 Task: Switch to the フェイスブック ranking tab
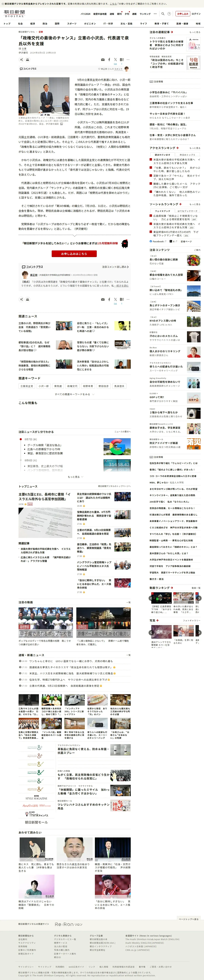[163, 211]
